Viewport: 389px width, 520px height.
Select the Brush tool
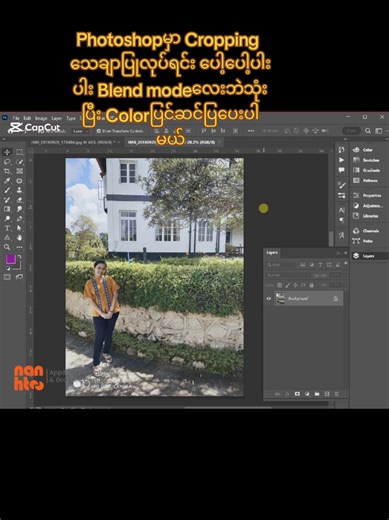tap(7, 190)
